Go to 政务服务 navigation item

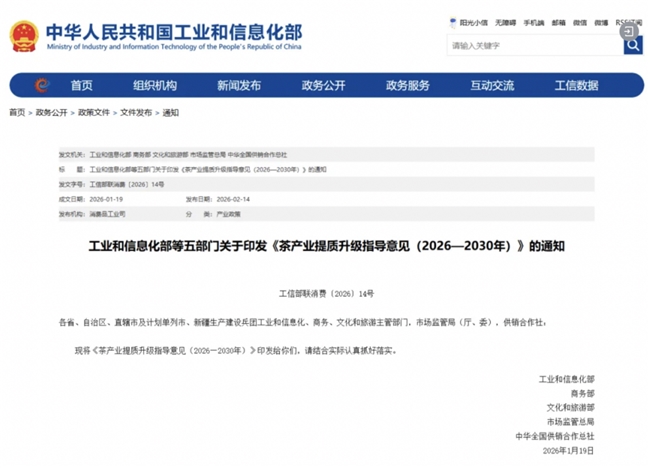tap(408, 85)
